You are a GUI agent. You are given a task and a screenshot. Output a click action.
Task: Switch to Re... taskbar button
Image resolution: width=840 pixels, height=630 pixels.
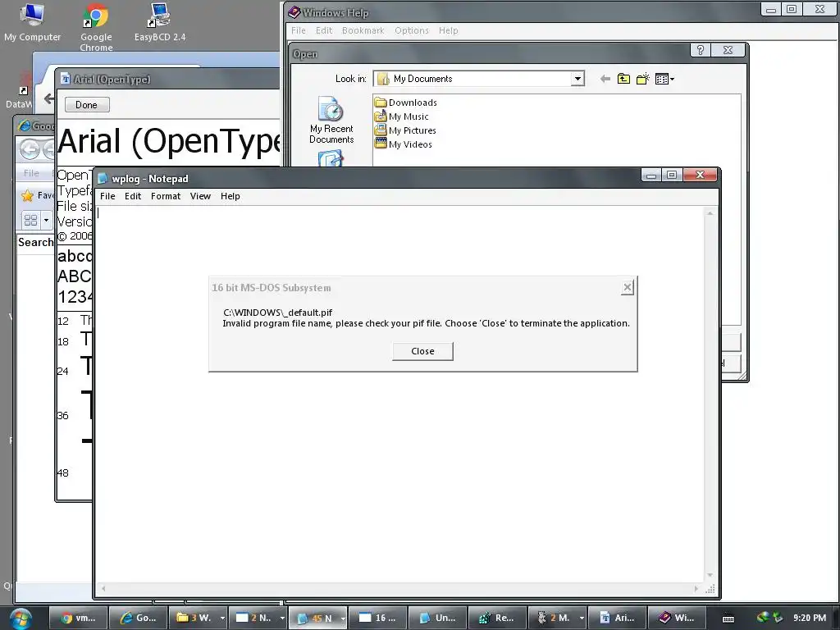tap(498, 618)
